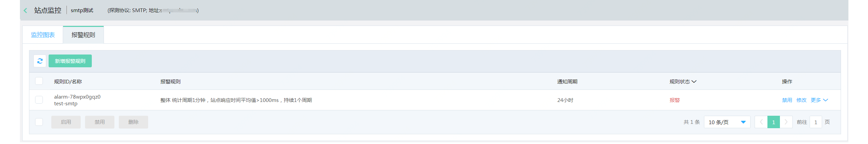Click the 新增报警规则 button
The height and width of the screenshot is (144, 868).
(70, 61)
